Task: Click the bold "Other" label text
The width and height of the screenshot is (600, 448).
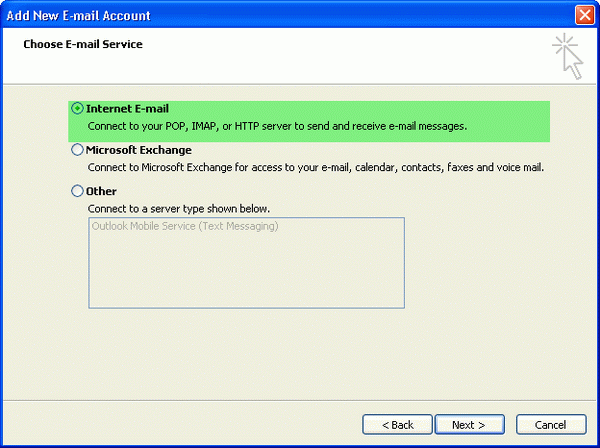Action: pyautogui.click(x=101, y=191)
